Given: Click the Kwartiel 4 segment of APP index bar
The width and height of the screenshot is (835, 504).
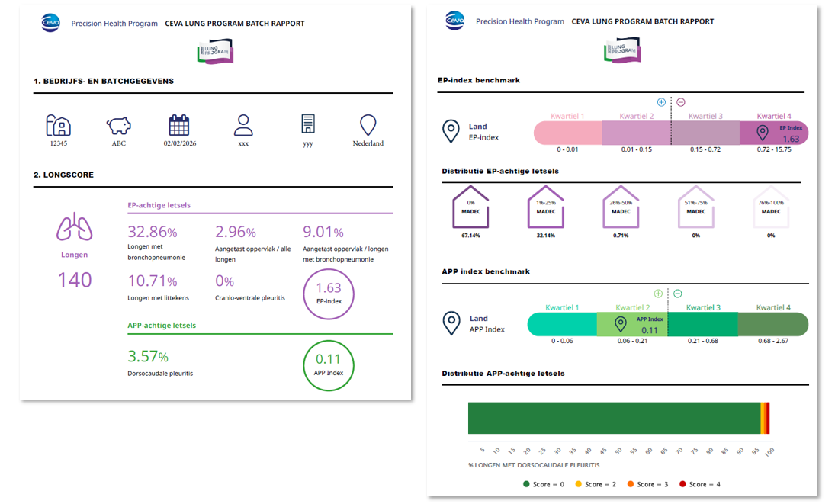Looking at the screenshot, I should click(x=772, y=324).
